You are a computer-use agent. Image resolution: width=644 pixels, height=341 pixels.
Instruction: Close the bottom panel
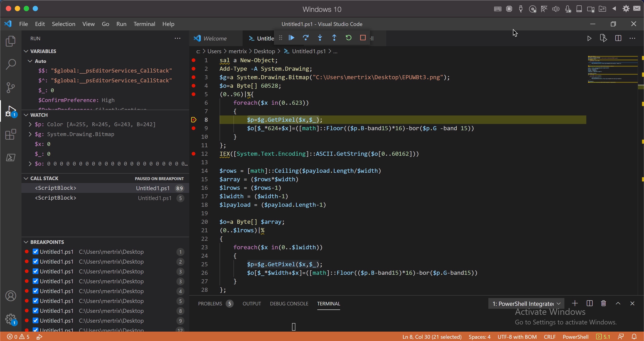pyautogui.click(x=632, y=303)
